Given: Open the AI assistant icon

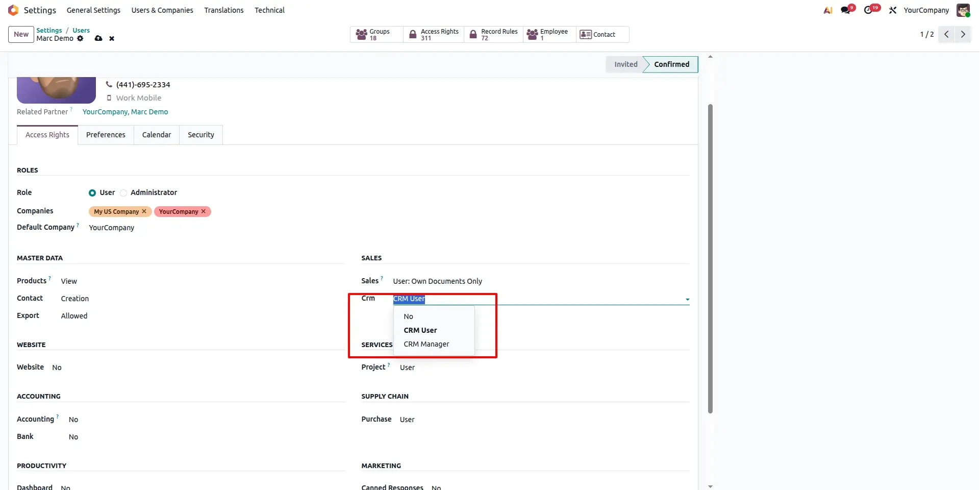Looking at the screenshot, I should point(828,10).
